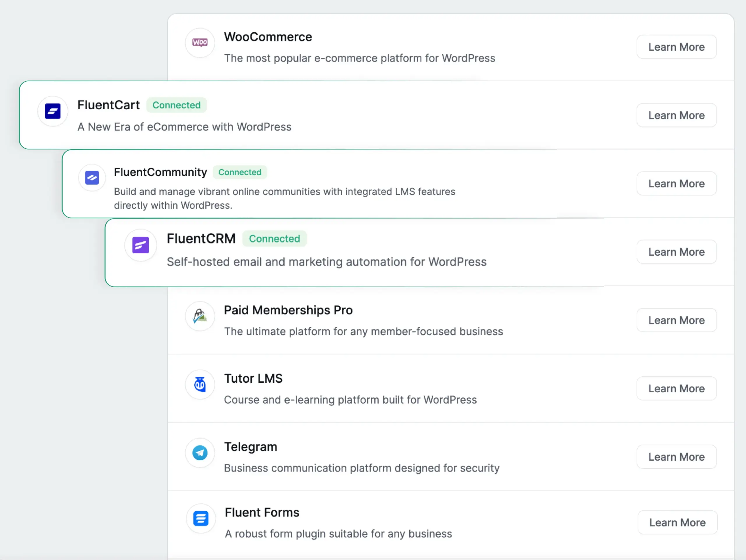Click the Connected badge beside FluentCommunity

point(240,172)
